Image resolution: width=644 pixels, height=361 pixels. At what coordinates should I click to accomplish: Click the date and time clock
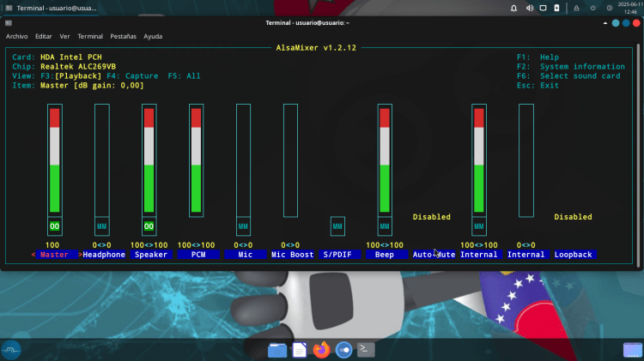pos(629,8)
